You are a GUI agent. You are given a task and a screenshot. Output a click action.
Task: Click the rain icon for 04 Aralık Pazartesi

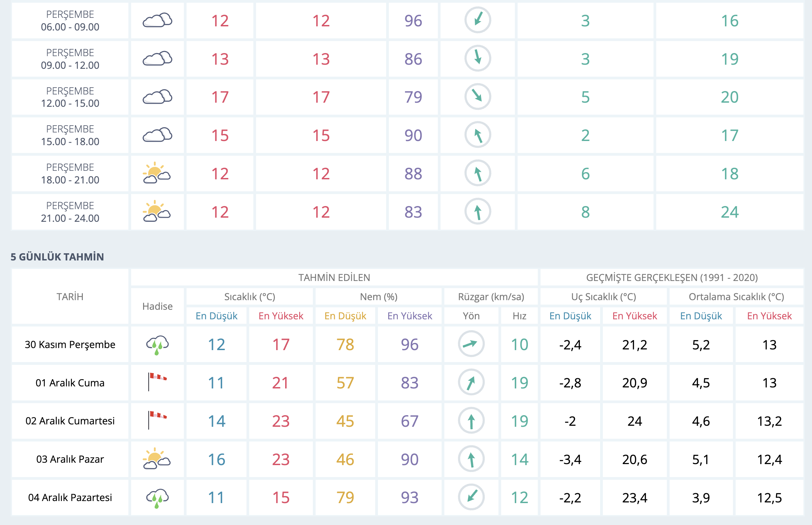point(157,498)
